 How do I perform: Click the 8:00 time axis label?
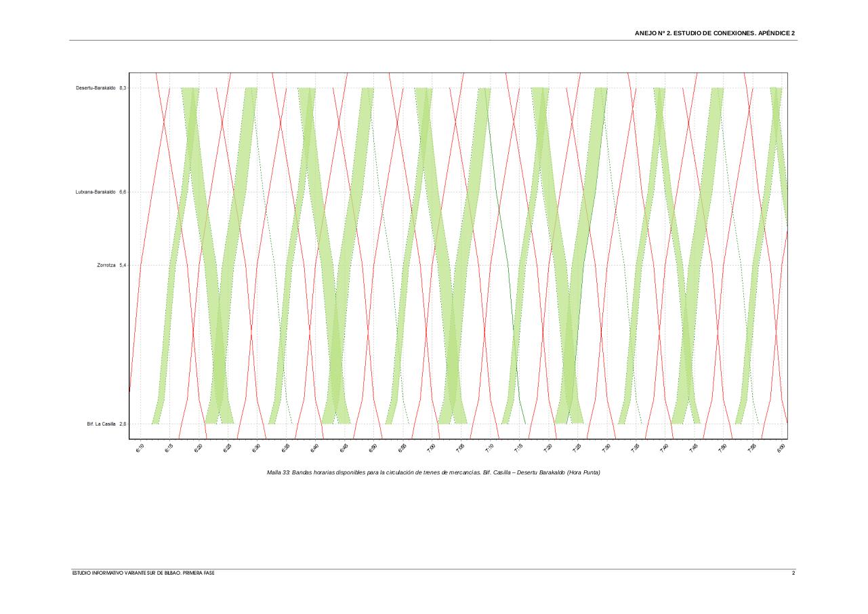(781, 448)
